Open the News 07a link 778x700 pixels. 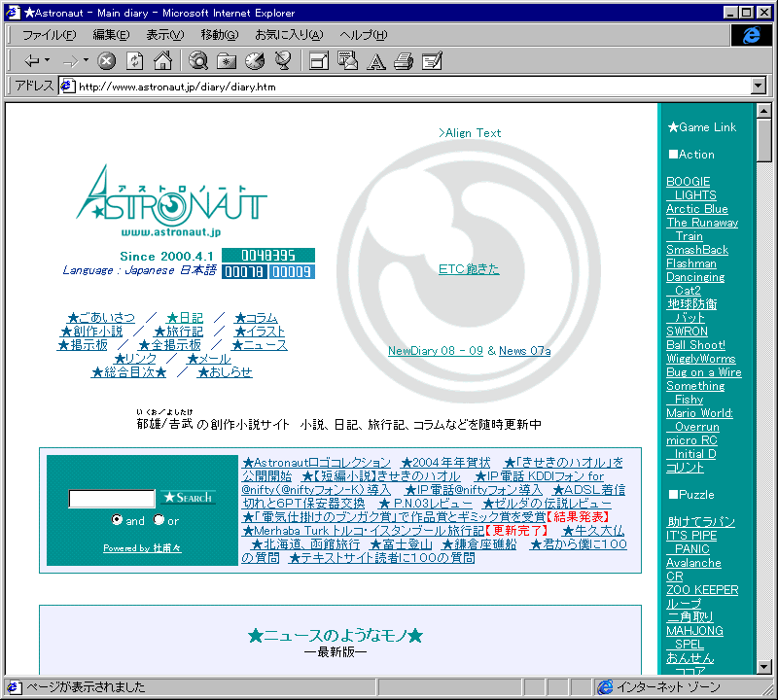click(524, 351)
